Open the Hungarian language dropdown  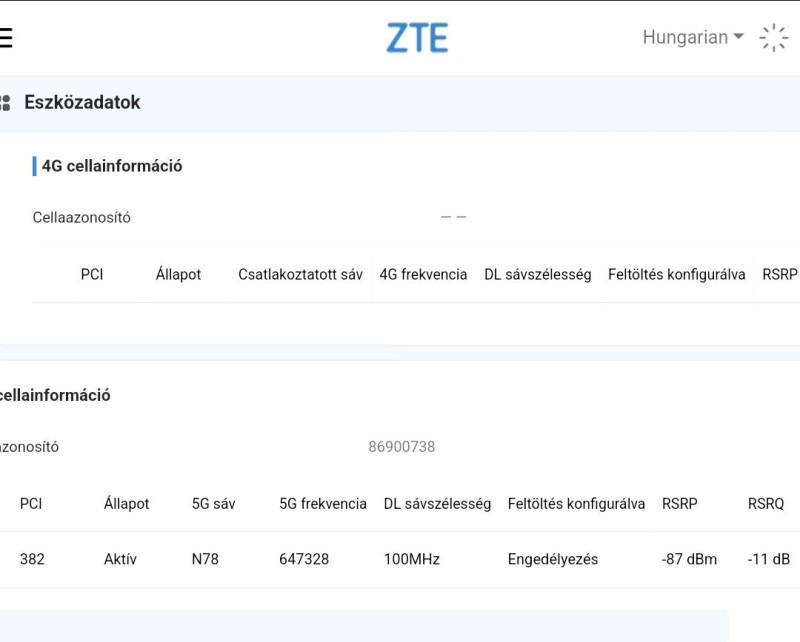(693, 38)
